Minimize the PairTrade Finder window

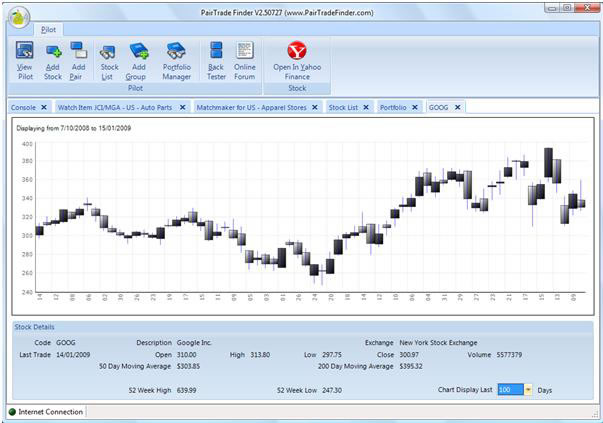[553, 8]
